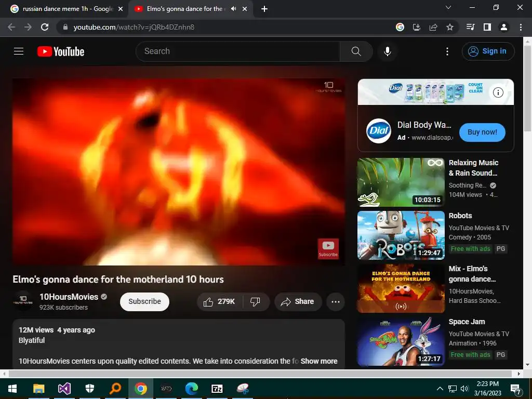
Task: Open a new browser tab
Action: click(x=264, y=9)
